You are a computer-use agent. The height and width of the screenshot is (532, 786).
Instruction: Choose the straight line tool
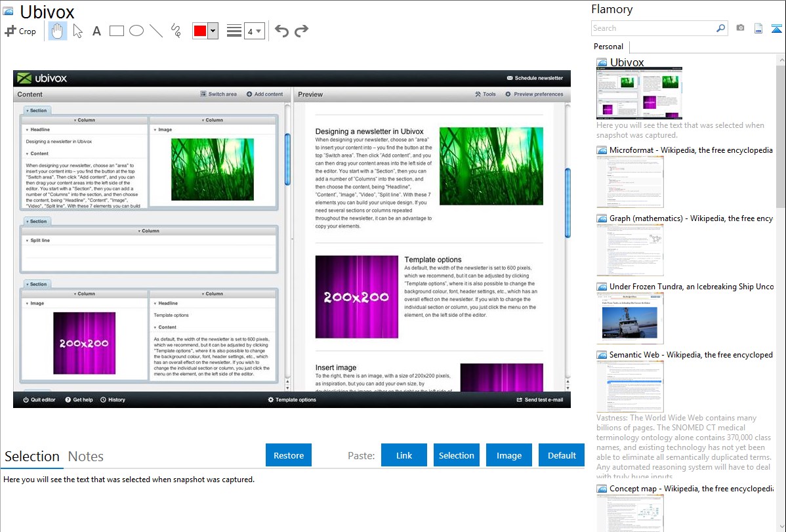pyautogui.click(x=156, y=31)
